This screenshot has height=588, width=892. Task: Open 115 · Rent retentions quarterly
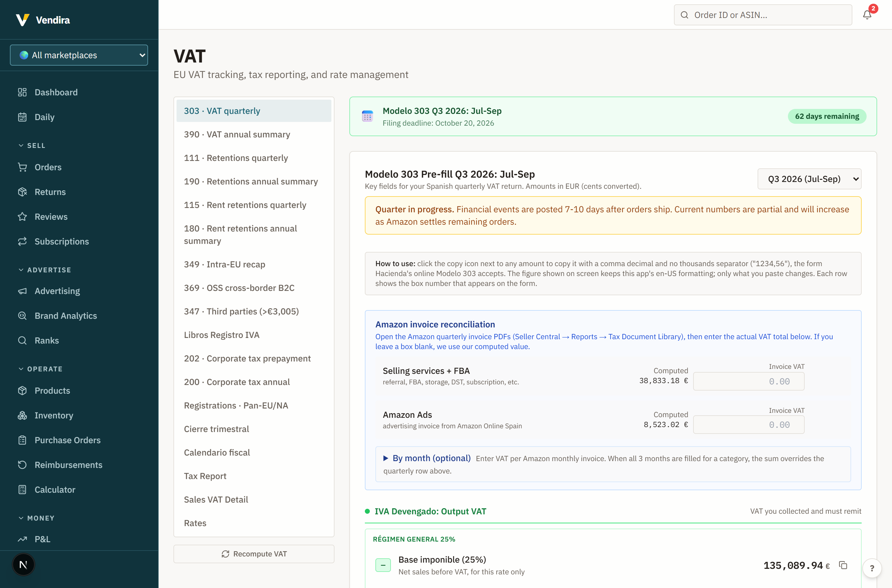point(254,205)
